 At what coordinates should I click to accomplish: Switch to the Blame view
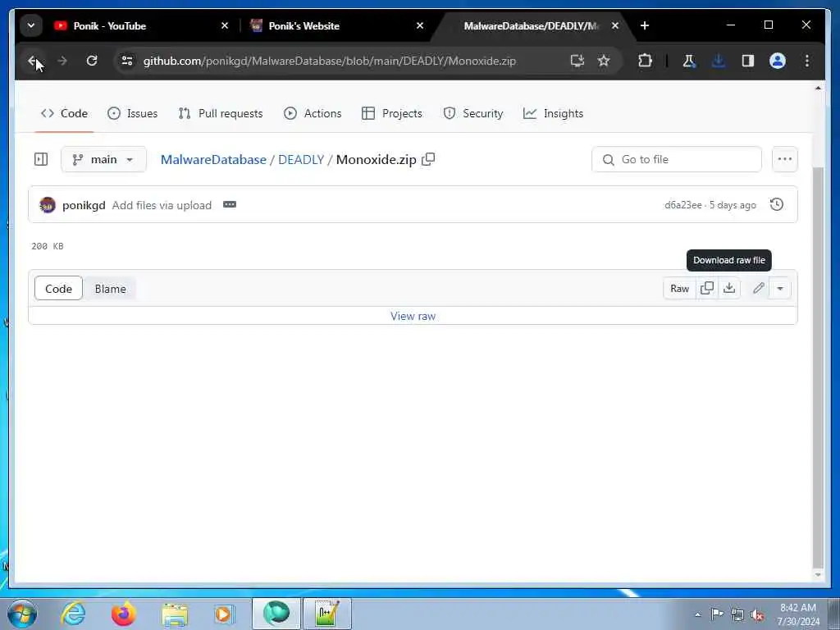pos(111,288)
